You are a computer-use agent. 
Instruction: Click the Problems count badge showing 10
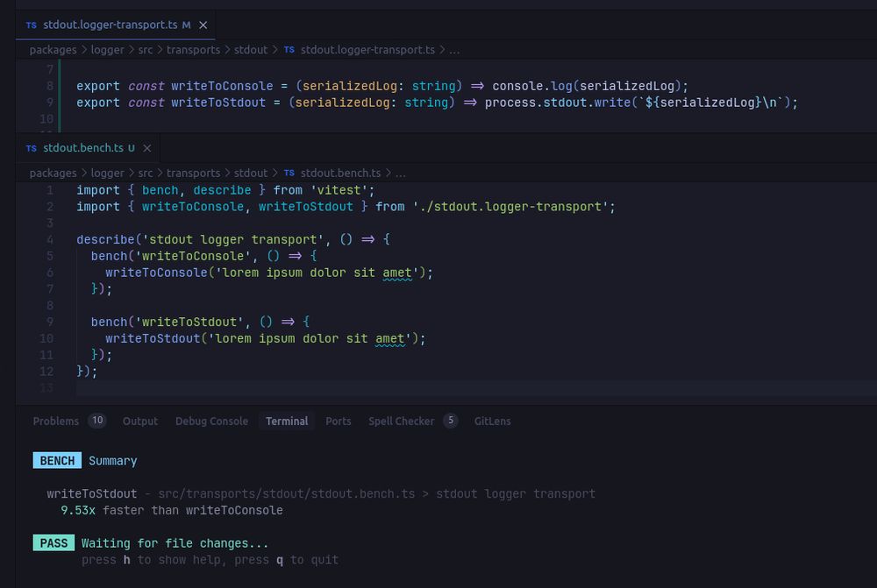(x=97, y=421)
